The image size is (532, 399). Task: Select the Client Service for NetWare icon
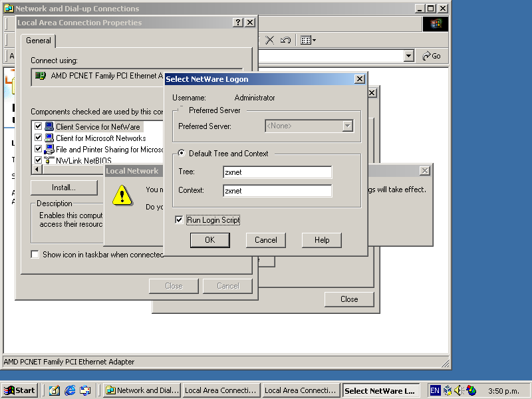(49, 126)
